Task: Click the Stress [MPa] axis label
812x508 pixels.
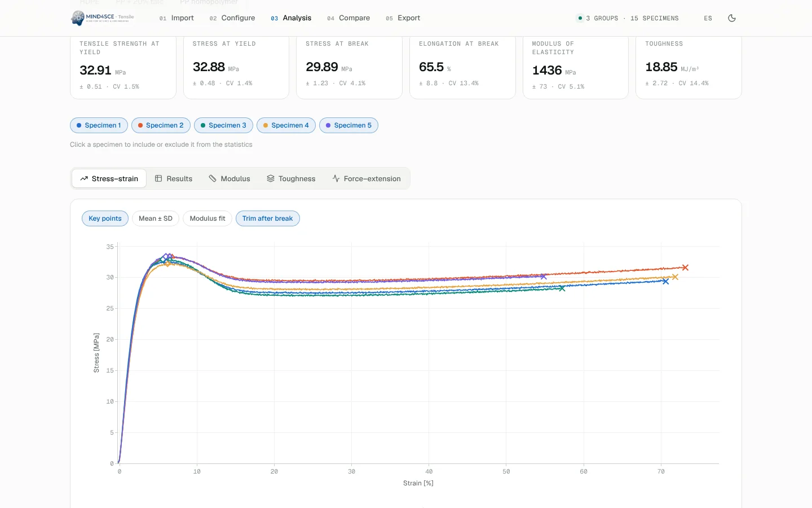Action: (96, 353)
